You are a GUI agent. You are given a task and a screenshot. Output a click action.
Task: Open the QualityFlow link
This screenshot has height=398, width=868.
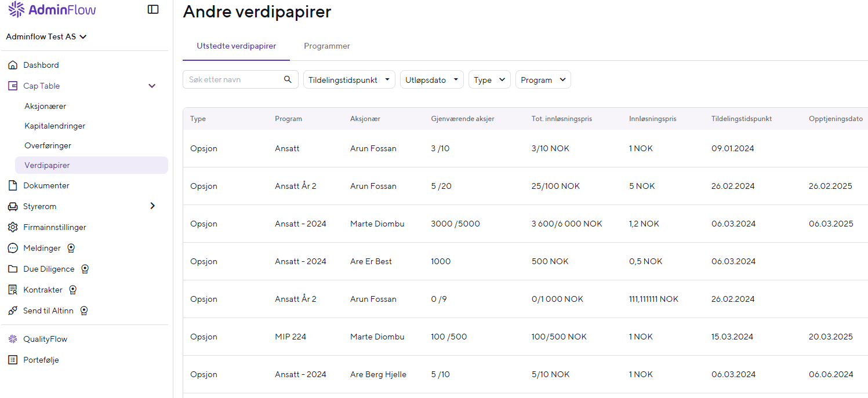45,339
